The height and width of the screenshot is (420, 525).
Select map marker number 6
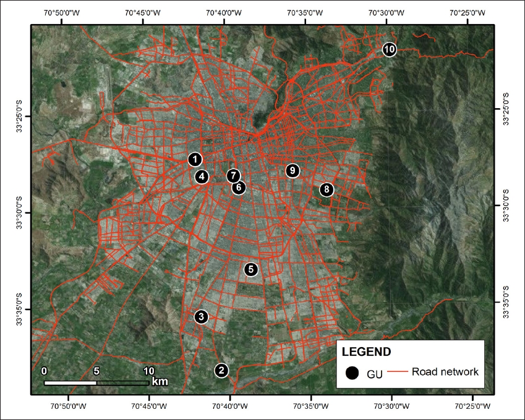pos(239,187)
